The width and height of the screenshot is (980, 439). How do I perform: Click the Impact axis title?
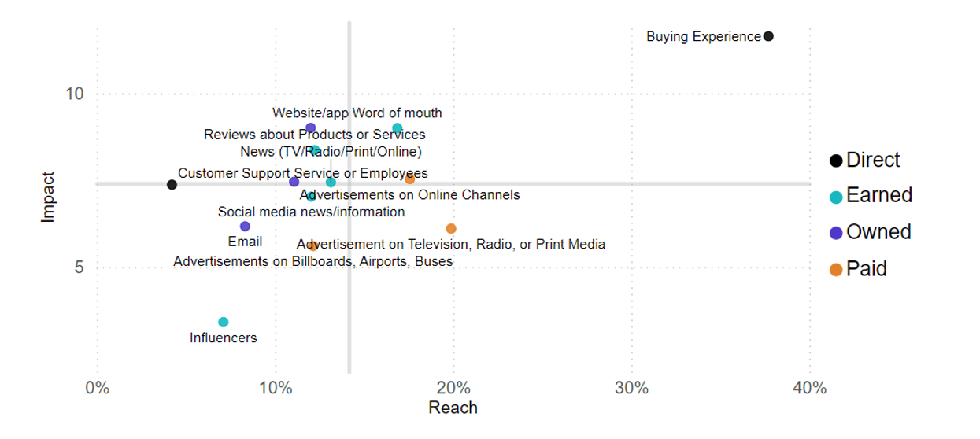[48, 197]
